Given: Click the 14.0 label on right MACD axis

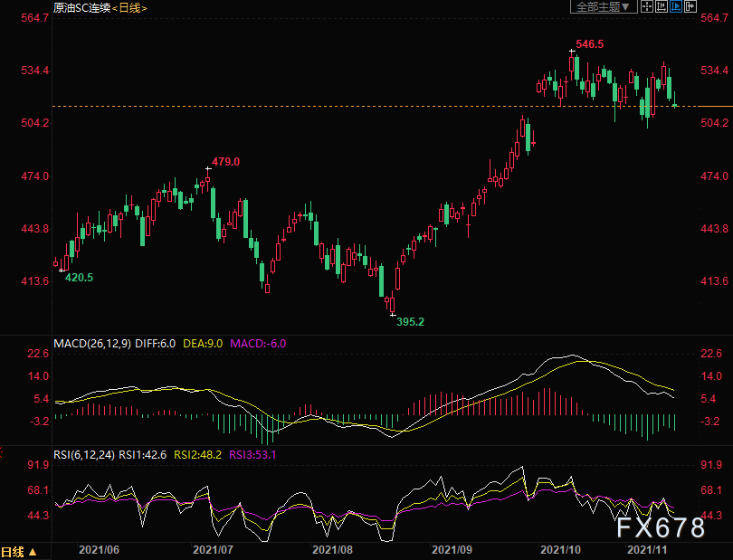Looking at the screenshot, I should pos(711,376).
